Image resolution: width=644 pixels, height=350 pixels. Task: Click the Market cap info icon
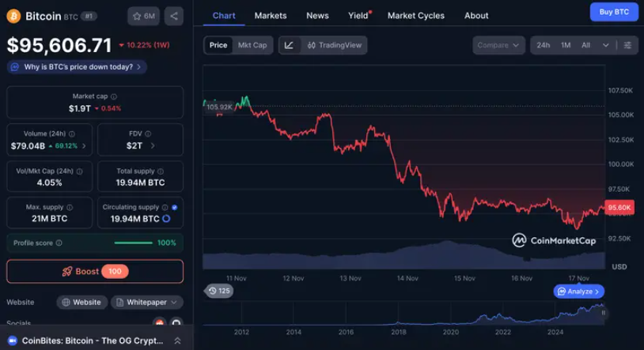pos(114,96)
